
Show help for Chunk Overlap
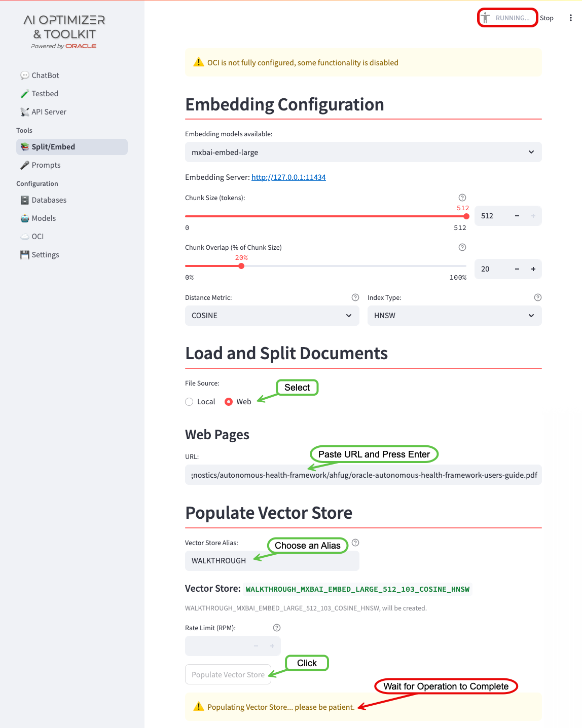point(462,247)
